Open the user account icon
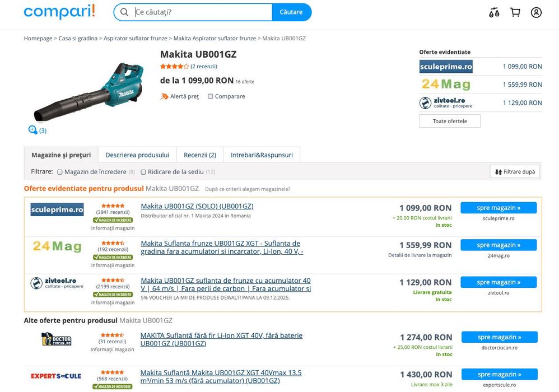Screen dimensions: 559x392 point(536,12)
